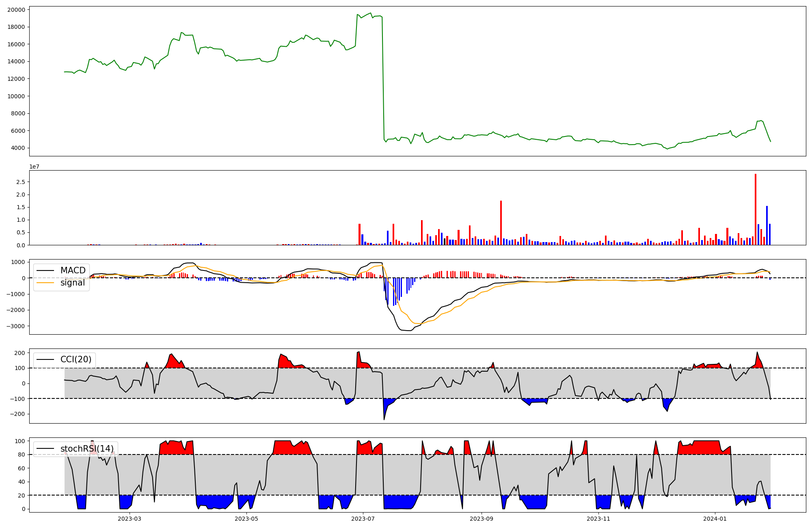
Task: Click the MACD legend label
Action: point(73,270)
